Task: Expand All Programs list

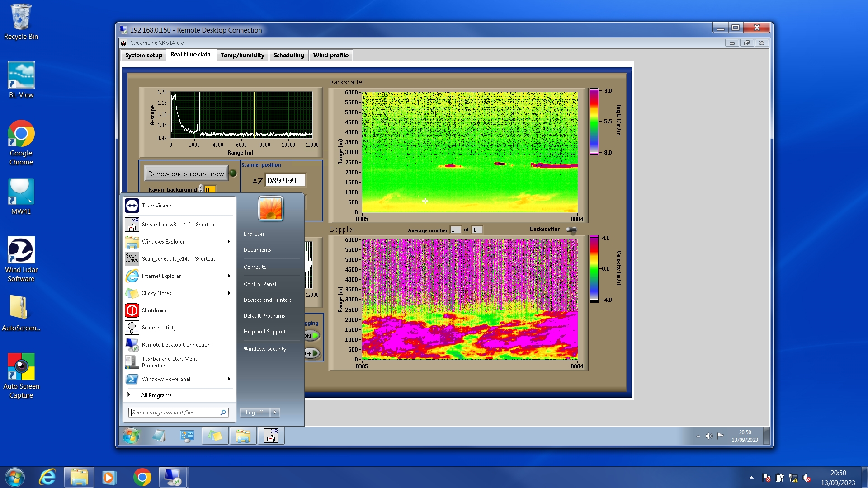Action: (x=156, y=395)
